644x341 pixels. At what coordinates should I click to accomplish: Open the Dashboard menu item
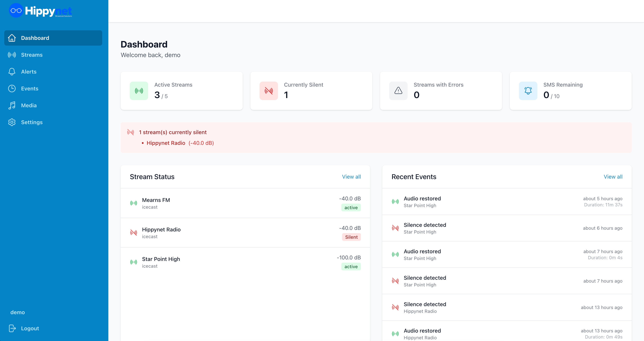(35, 38)
